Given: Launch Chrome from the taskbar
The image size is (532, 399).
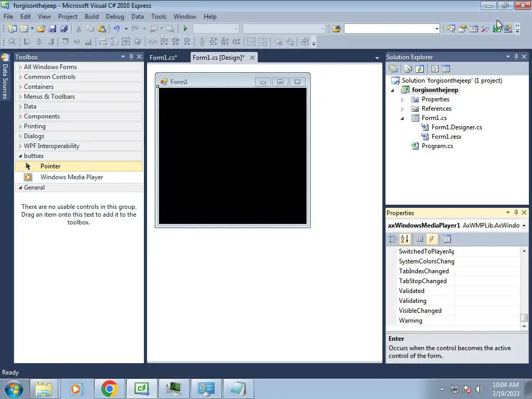Looking at the screenshot, I should click(x=109, y=389).
